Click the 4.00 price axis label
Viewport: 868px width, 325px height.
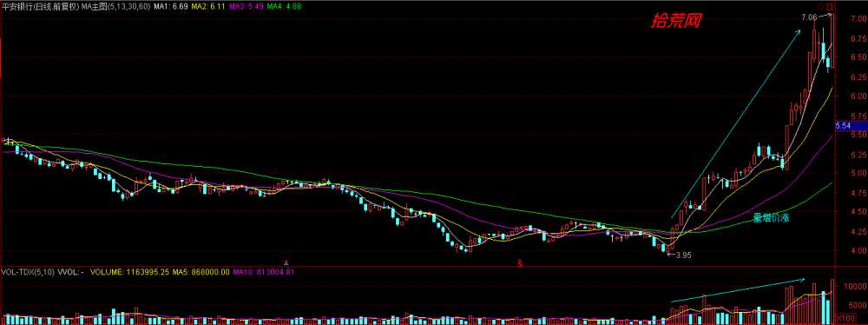[858, 250]
